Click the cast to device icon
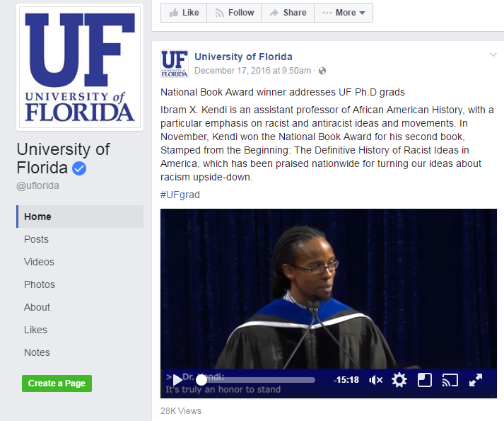The width and height of the screenshot is (504, 421). coord(450,380)
